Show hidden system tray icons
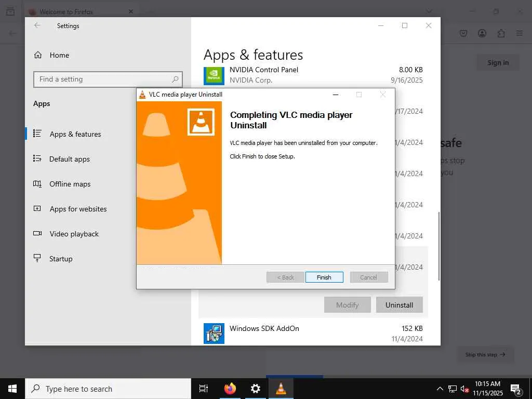 click(x=440, y=389)
